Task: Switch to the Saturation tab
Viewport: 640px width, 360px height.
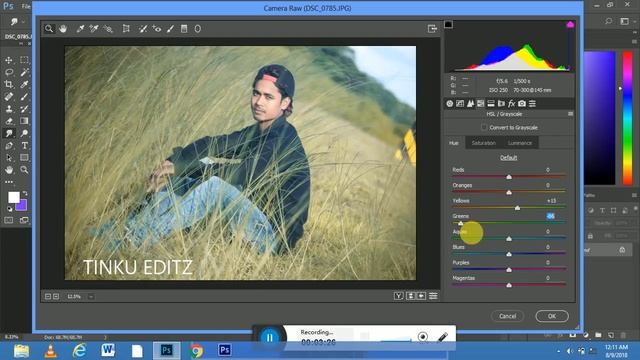Action: pyautogui.click(x=484, y=143)
